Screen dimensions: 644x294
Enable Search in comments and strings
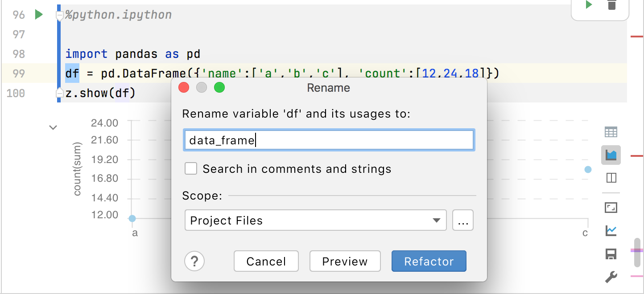click(x=191, y=168)
